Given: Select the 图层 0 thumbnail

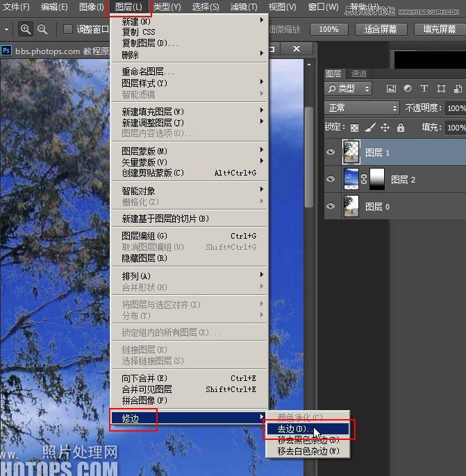Looking at the screenshot, I should [x=351, y=206].
